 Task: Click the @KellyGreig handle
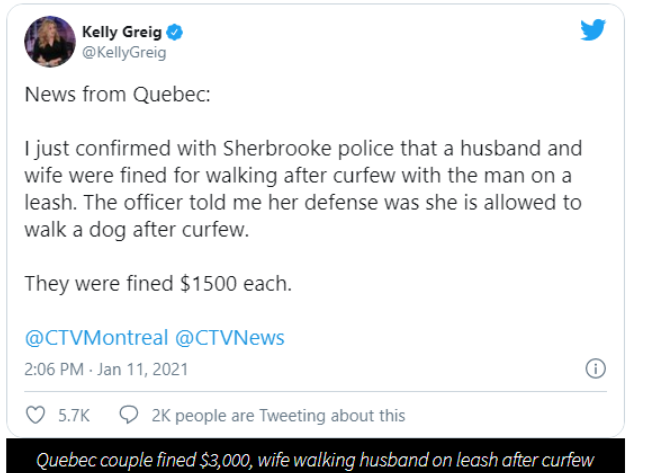pyautogui.click(x=124, y=53)
